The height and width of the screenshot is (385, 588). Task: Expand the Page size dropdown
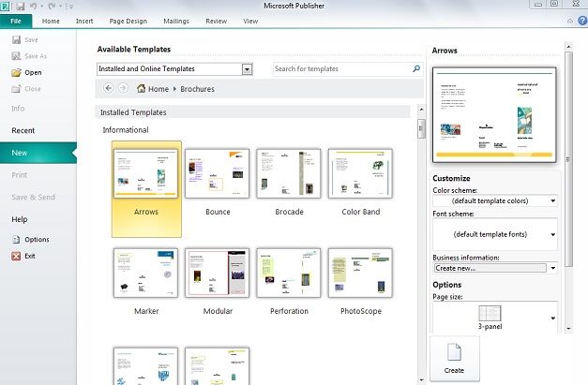(x=552, y=318)
